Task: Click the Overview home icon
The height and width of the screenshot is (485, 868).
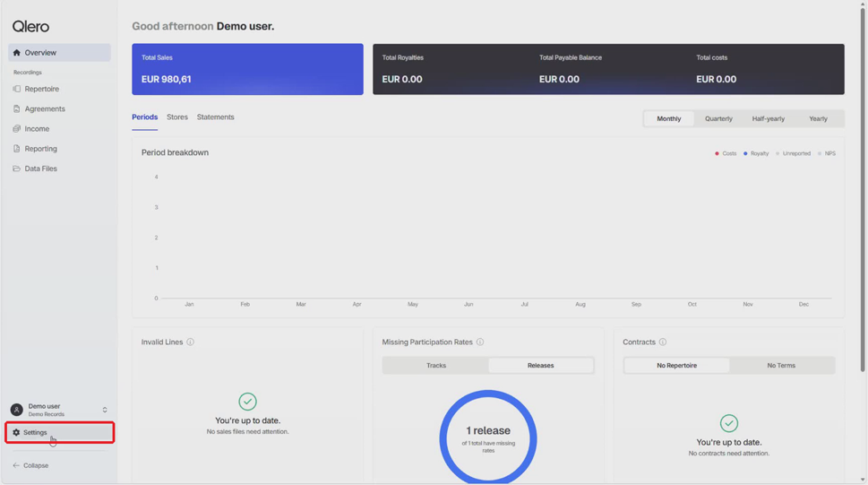Action: pos(17,53)
